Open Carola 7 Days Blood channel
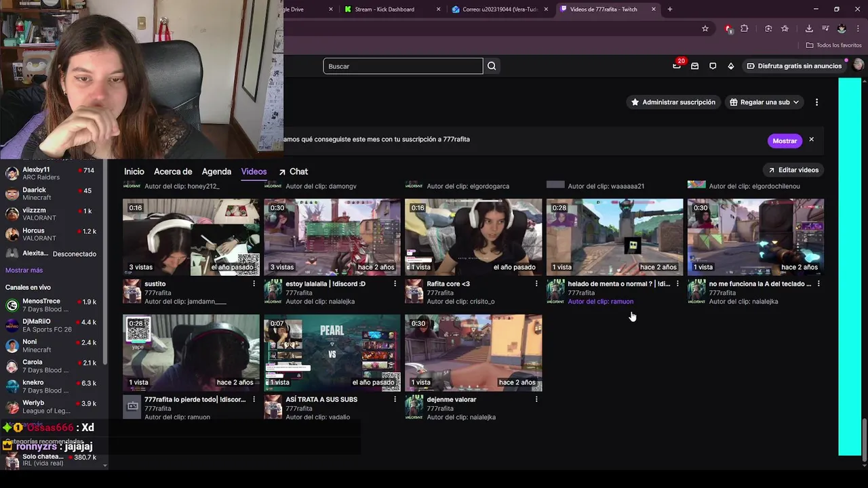The height and width of the screenshot is (488, 868). point(51,366)
